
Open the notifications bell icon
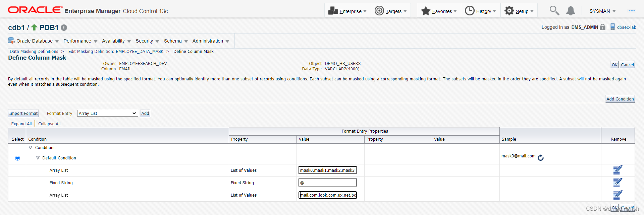click(x=571, y=10)
